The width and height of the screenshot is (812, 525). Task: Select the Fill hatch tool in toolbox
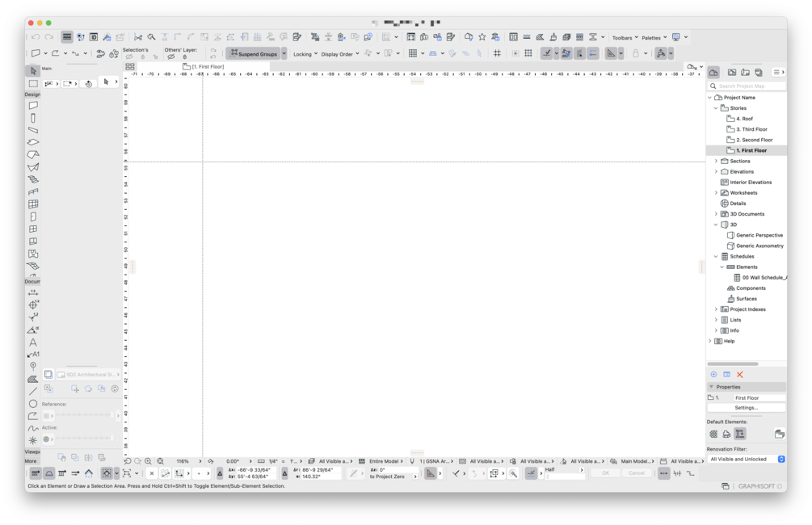point(33,379)
